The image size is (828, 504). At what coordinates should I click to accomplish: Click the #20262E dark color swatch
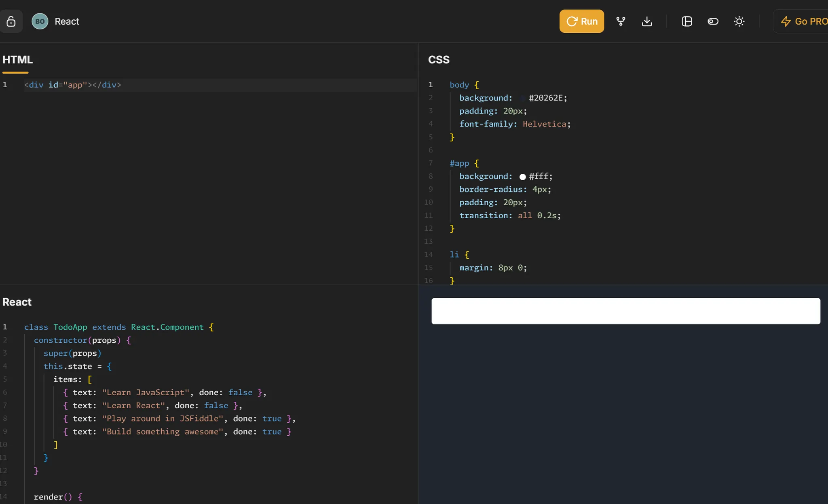point(522,98)
